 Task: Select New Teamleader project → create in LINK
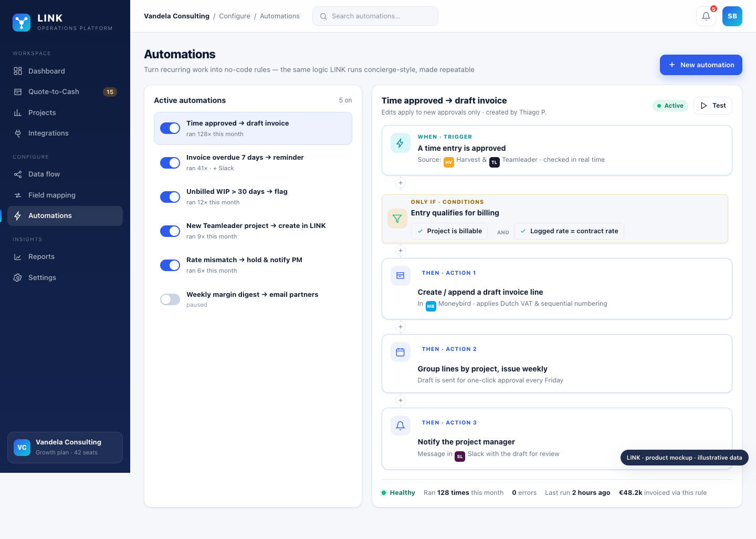253,231
